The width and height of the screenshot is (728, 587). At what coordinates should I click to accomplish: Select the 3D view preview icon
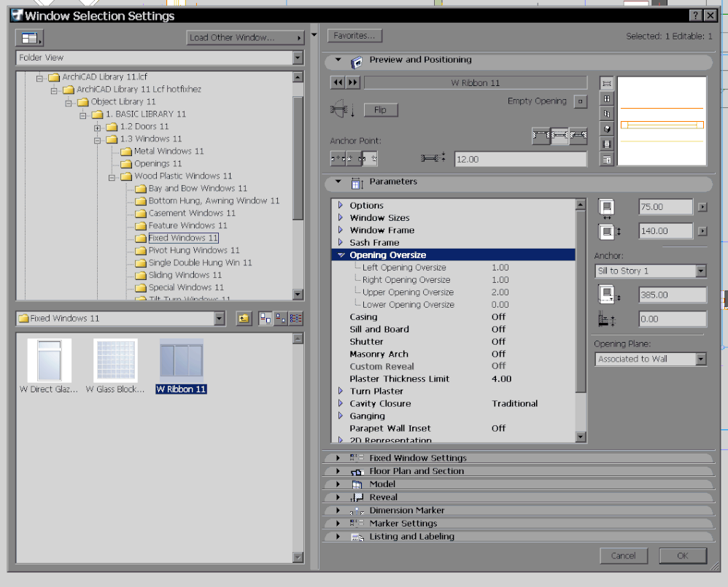click(606, 128)
